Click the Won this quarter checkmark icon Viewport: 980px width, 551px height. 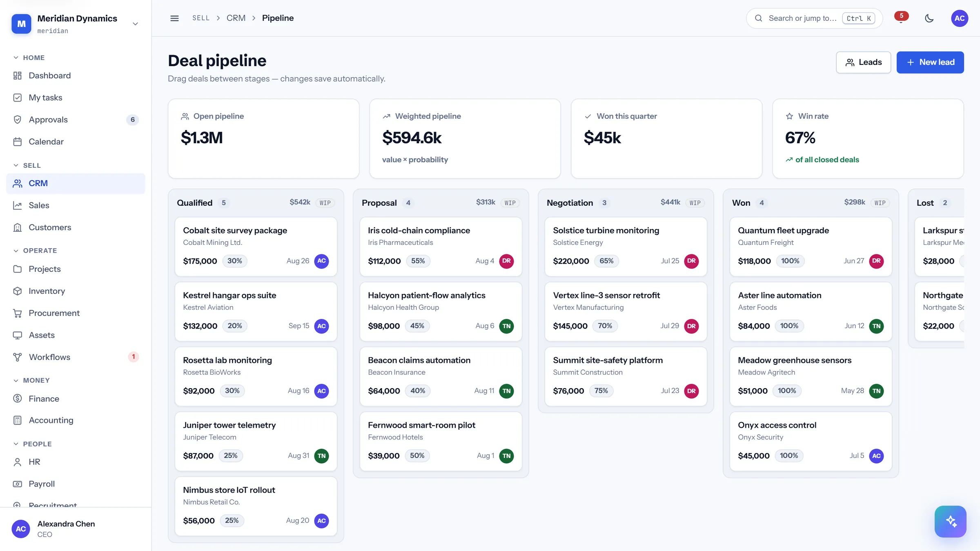coord(588,116)
